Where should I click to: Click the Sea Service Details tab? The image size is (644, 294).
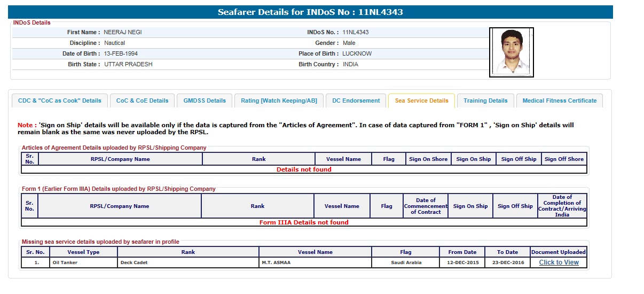click(x=421, y=100)
